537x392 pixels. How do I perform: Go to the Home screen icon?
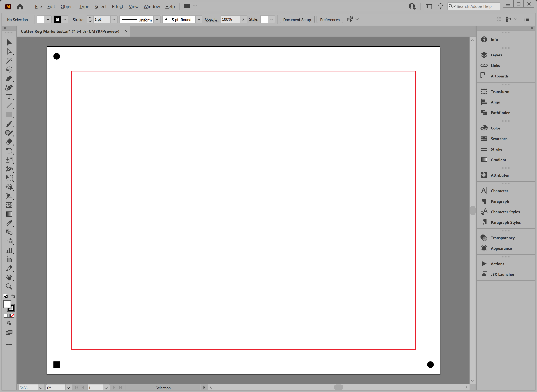tap(20, 6)
